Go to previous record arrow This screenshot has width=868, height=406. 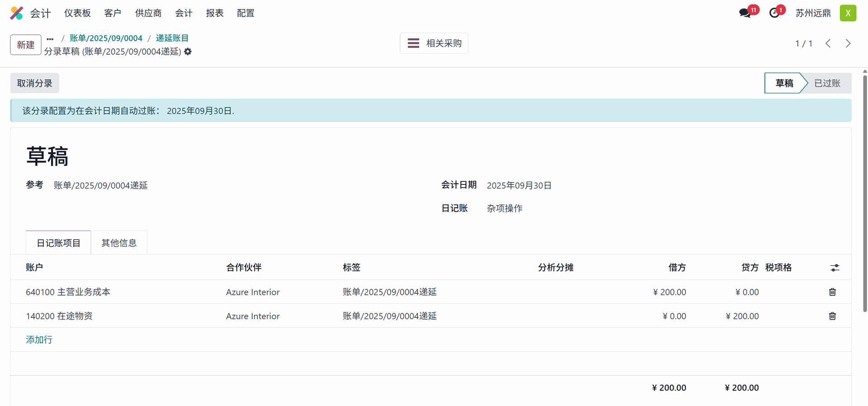tap(828, 43)
